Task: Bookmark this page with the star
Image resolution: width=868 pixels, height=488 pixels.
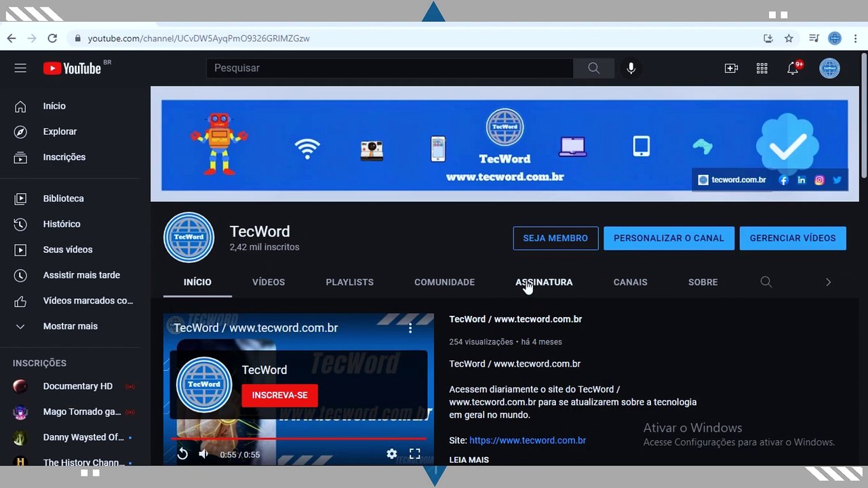Action: [x=789, y=39]
